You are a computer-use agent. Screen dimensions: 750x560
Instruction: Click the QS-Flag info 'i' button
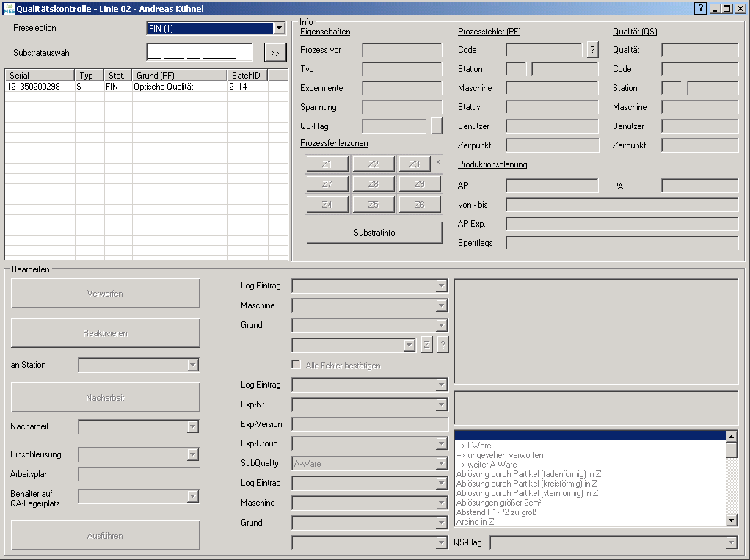pos(437,126)
